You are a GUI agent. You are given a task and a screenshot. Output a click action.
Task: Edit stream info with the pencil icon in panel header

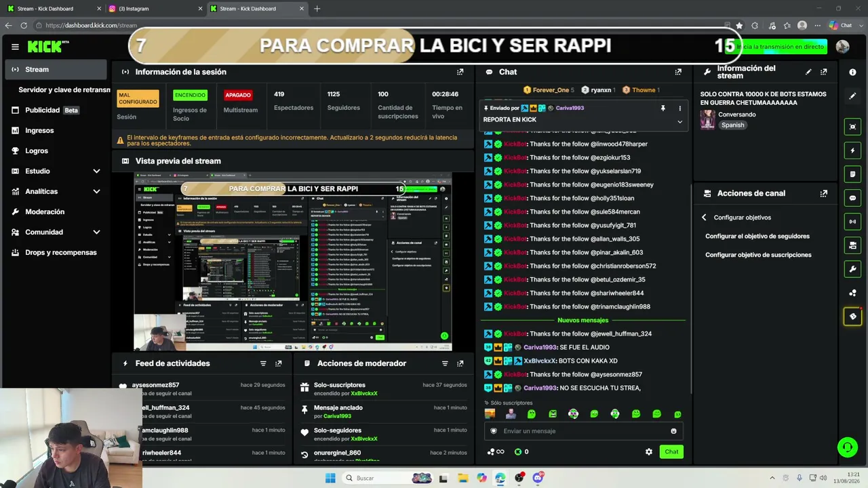808,72
